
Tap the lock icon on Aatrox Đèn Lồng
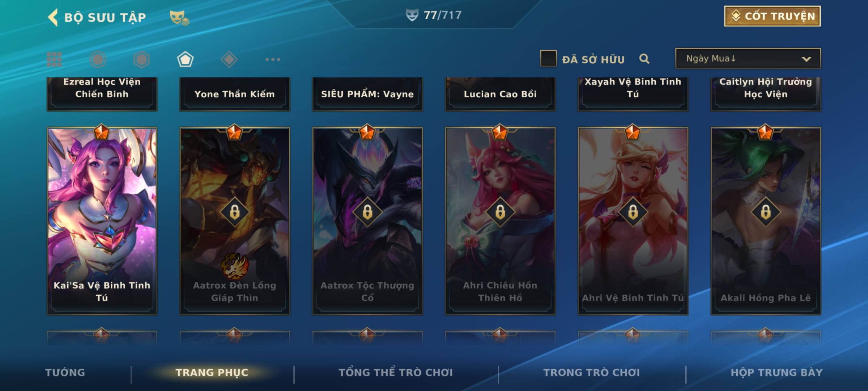[235, 212]
